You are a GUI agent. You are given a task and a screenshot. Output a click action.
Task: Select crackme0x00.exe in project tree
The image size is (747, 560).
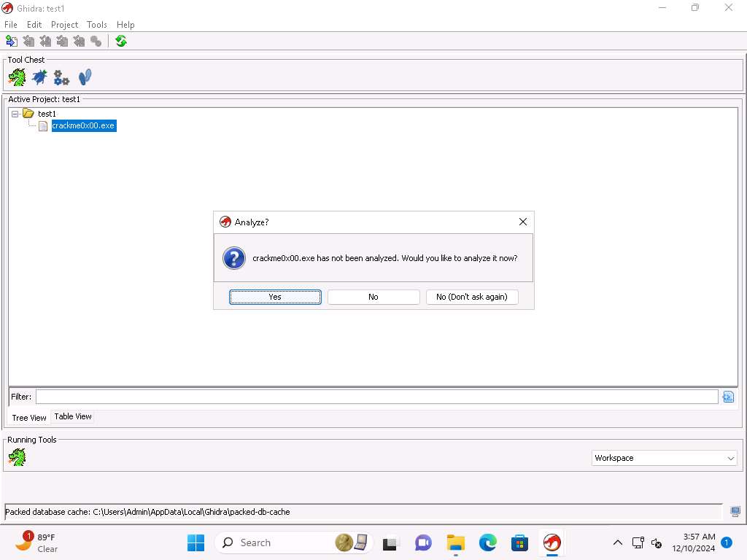[83, 125]
